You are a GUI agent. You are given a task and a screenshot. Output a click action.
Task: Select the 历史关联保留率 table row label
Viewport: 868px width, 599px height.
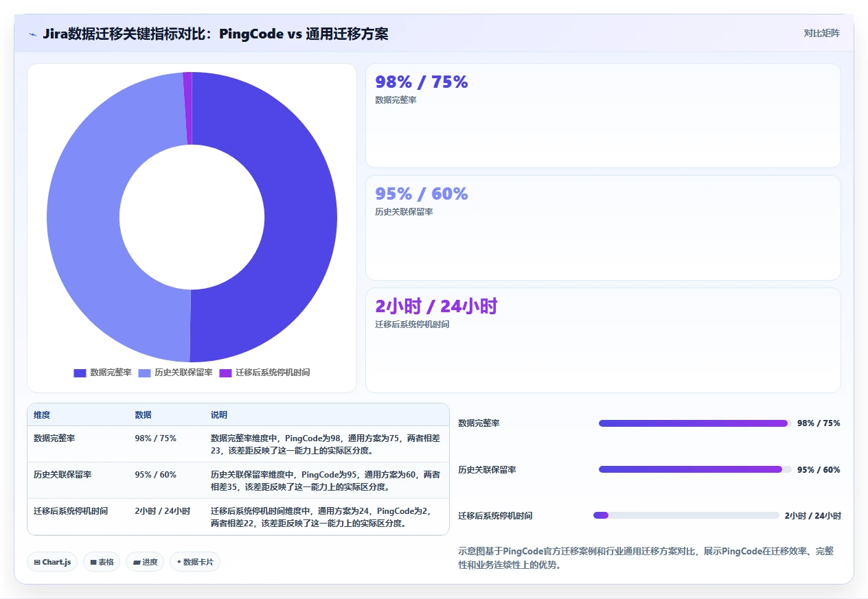coord(62,474)
